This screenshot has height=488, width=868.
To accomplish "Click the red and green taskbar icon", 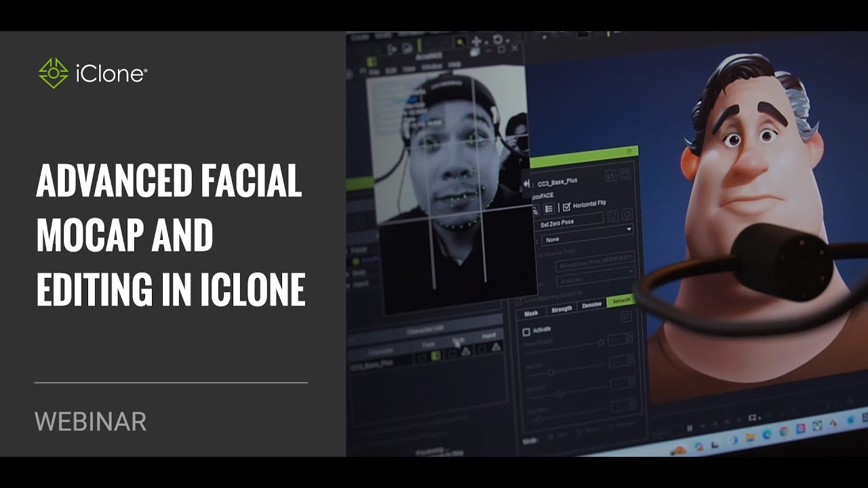I will [x=833, y=423].
